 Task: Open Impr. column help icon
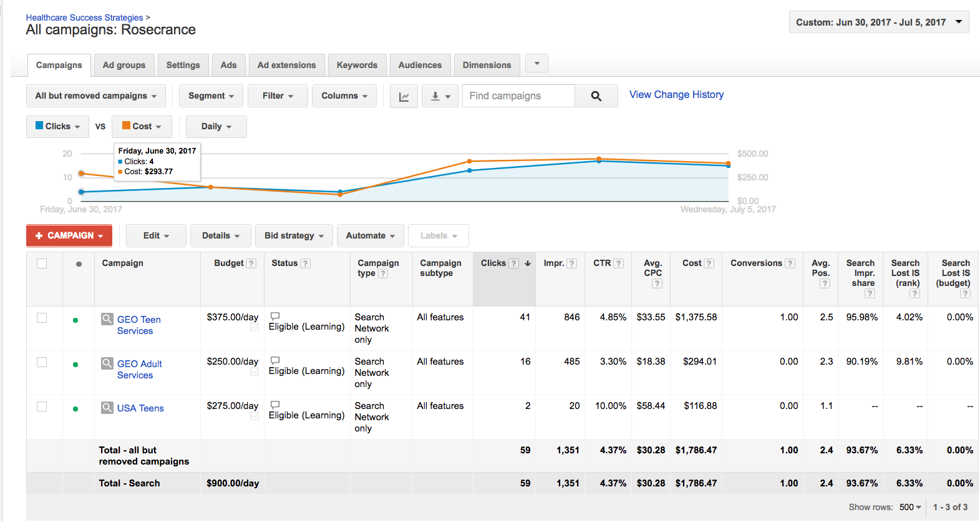point(572,263)
